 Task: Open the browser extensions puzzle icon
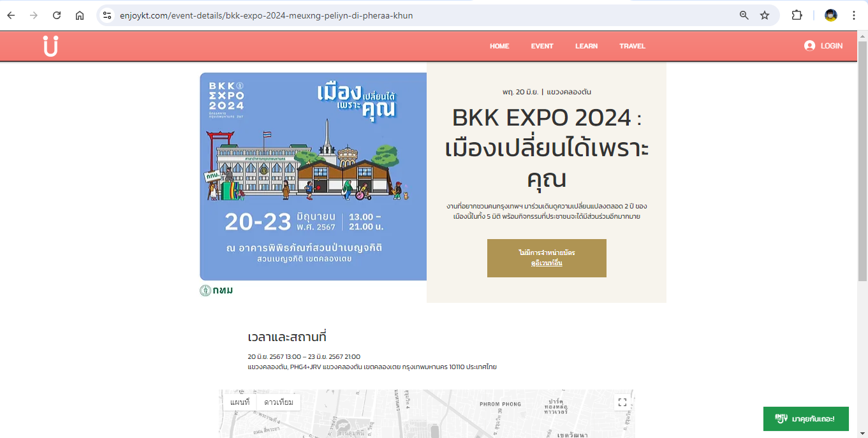(797, 15)
